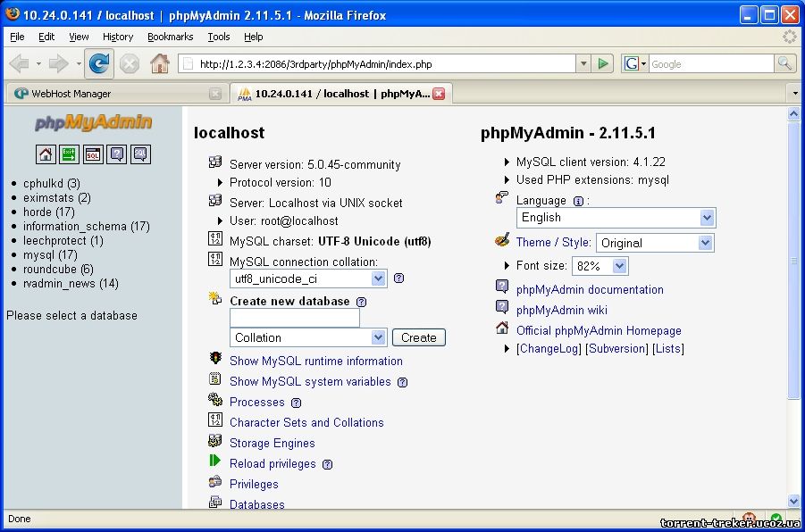Open Theme / Style dropdown showing Original
Viewport: 805px width, 532px height.
pyautogui.click(x=655, y=243)
